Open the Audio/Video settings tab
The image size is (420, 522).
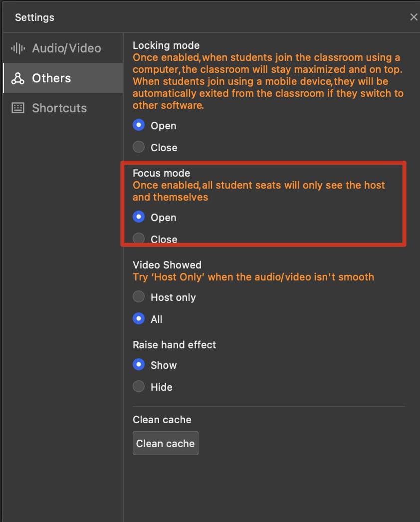click(66, 48)
